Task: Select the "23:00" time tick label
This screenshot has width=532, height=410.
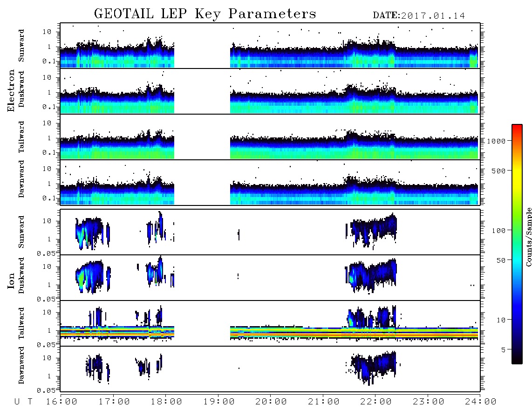Action: [429, 402]
